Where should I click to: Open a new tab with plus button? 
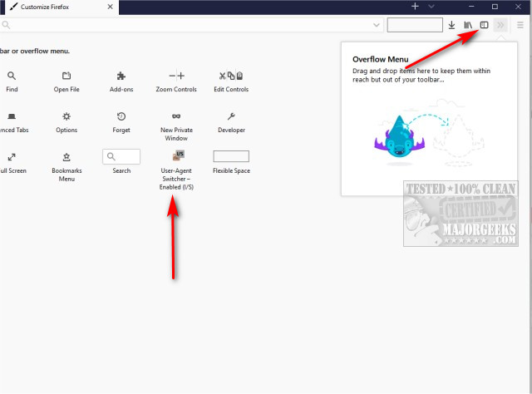[415, 7]
